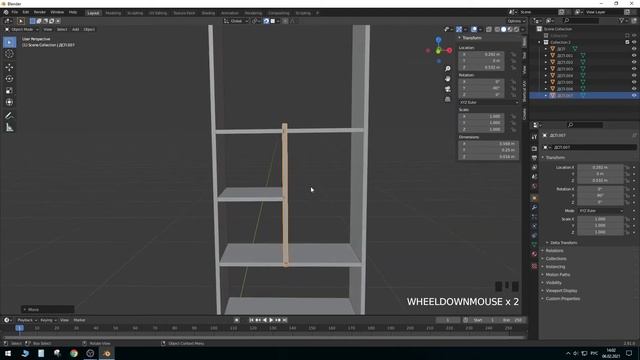Expand the Motion Paths panel
640x360 pixels.
pos(557,275)
